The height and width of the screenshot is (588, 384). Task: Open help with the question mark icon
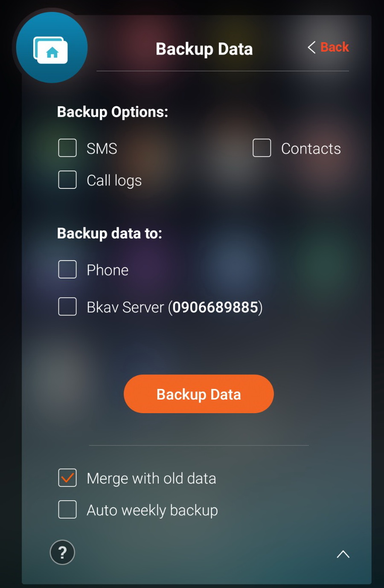pyautogui.click(x=62, y=552)
